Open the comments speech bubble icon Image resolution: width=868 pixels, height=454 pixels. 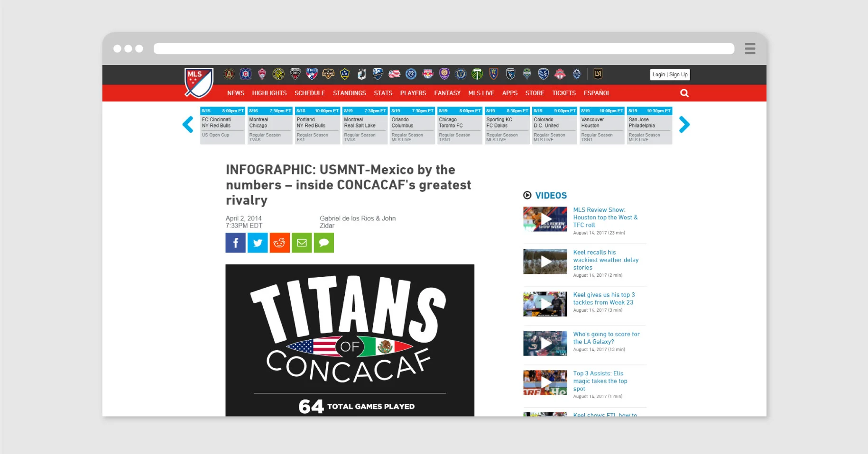[324, 243]
